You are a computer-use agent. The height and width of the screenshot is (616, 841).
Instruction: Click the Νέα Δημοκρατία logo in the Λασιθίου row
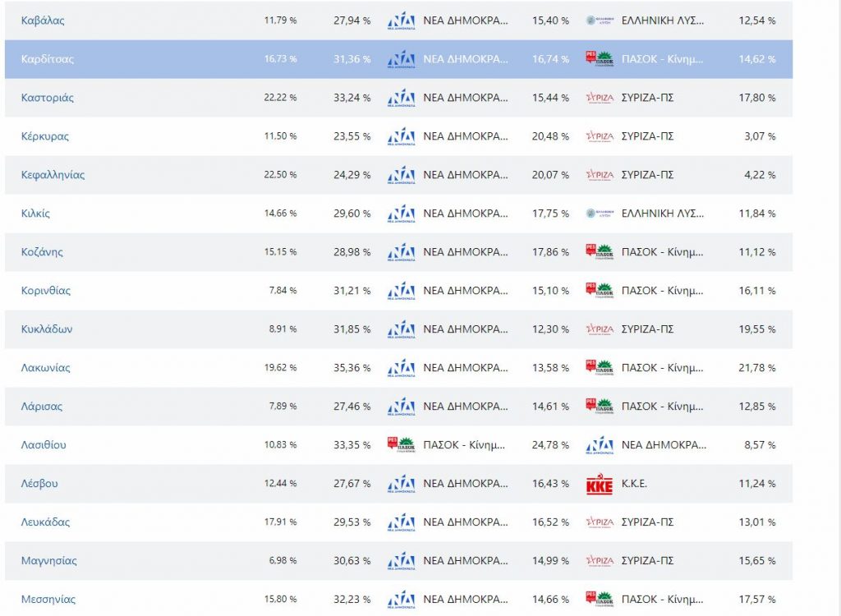(x=600, y=445)
